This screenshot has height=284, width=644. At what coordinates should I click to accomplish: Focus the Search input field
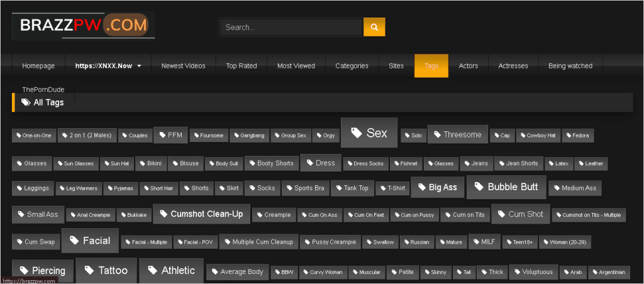tap(291, 28)
